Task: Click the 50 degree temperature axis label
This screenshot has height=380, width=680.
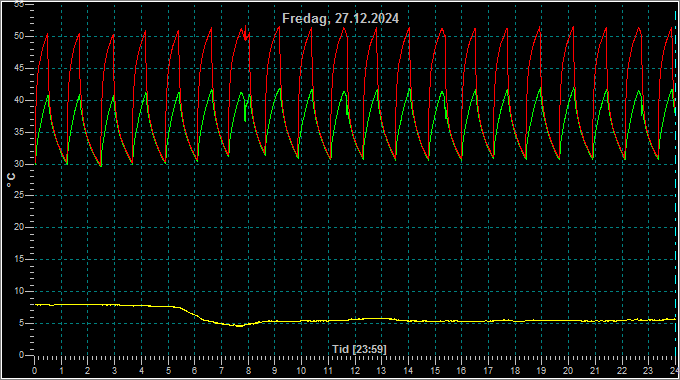Action: point(19,36)
